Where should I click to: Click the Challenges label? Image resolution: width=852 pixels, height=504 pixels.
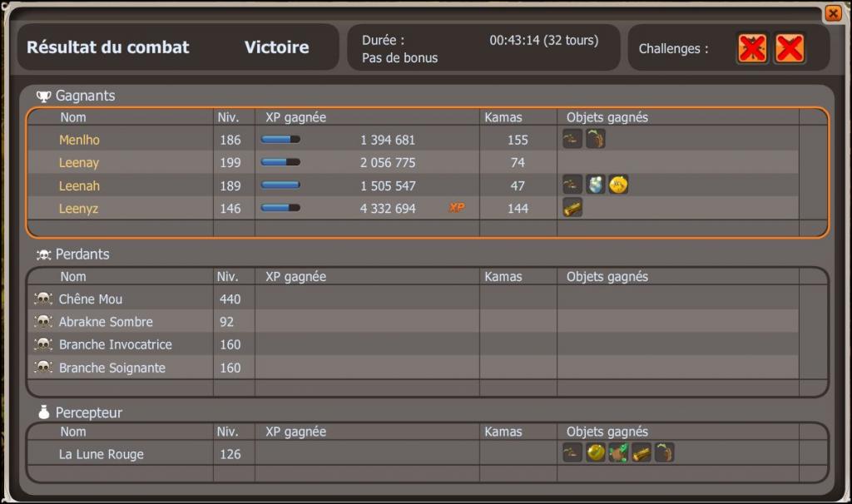pos(673,49)
